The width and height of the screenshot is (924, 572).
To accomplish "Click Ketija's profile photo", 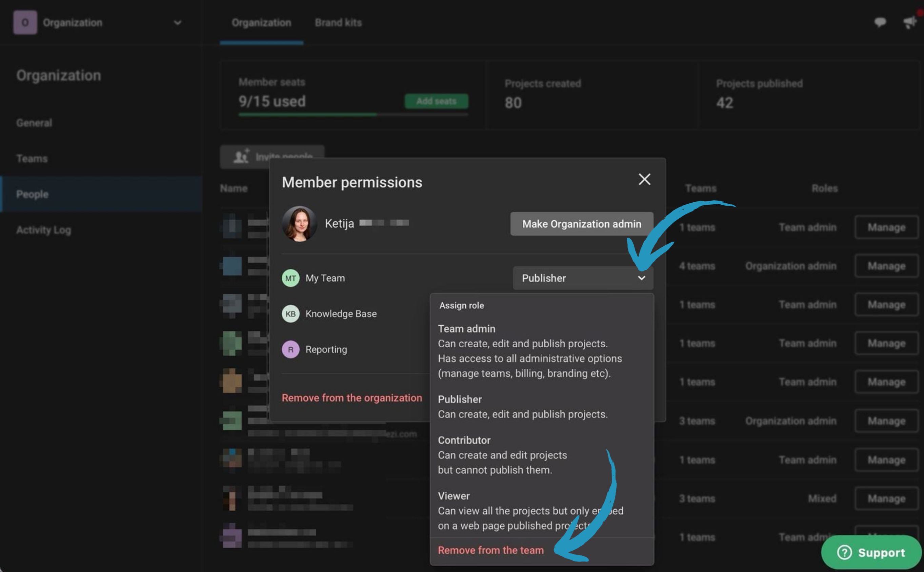I will [x=299, y=224].
